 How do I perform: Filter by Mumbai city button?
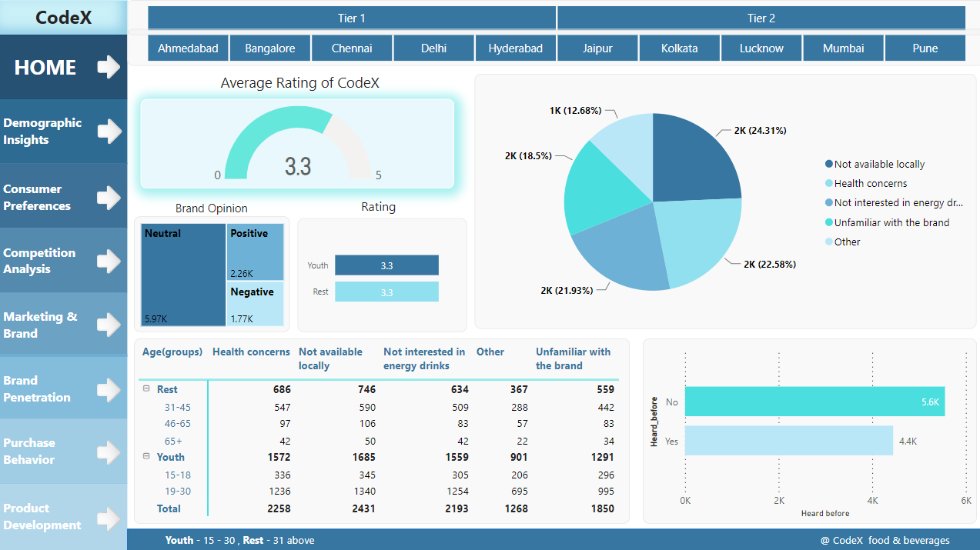pos(843,48)
